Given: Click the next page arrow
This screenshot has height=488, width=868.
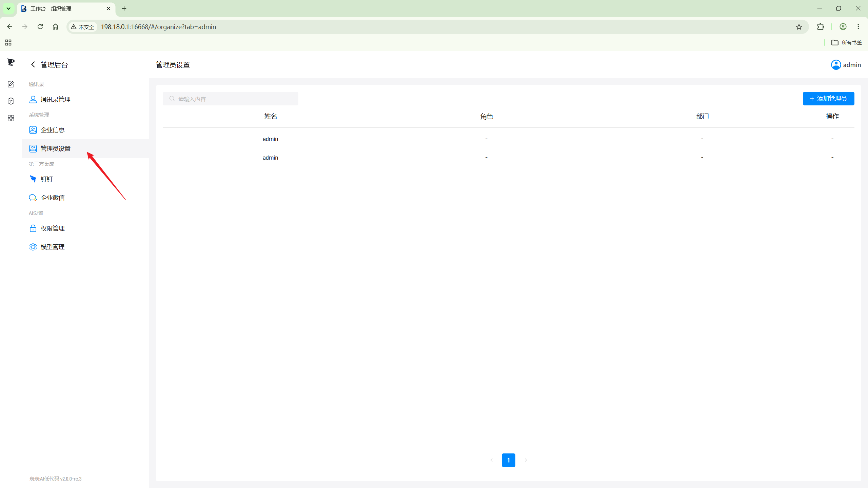Looking at the screenshot, I should click(x=526, y=460).
